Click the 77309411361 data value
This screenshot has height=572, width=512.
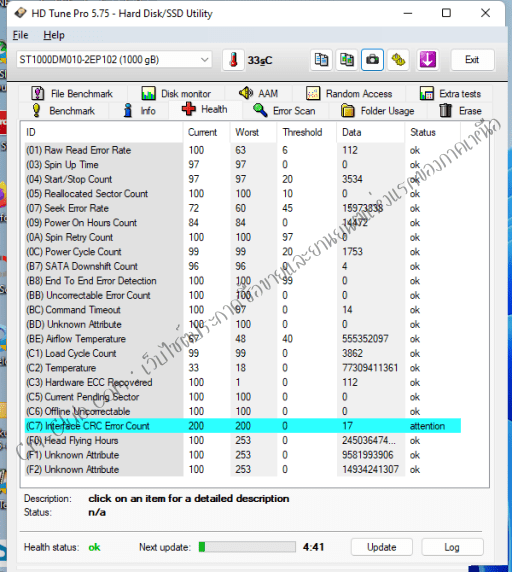[370, 368]
